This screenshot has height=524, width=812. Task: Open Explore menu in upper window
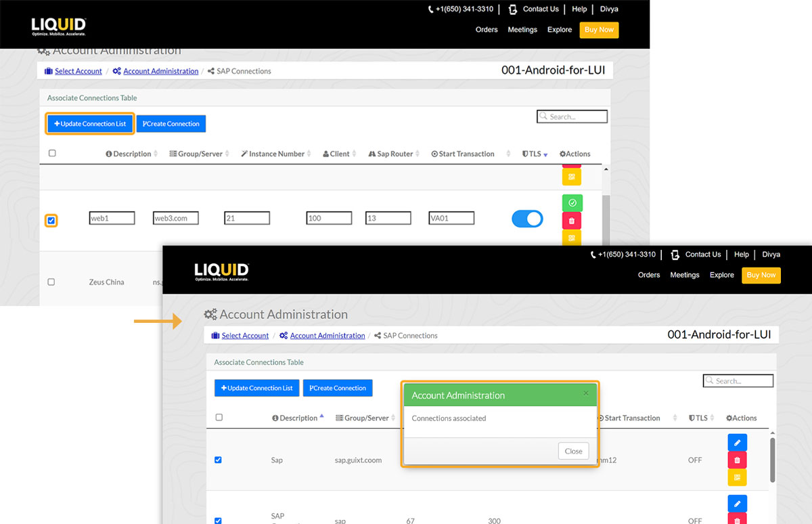[x=560, y=30]
